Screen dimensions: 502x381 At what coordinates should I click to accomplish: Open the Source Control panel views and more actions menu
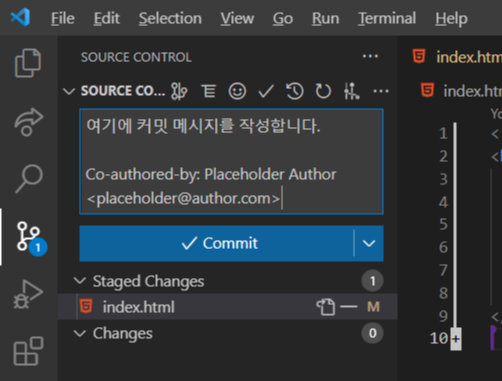(370, 56)
